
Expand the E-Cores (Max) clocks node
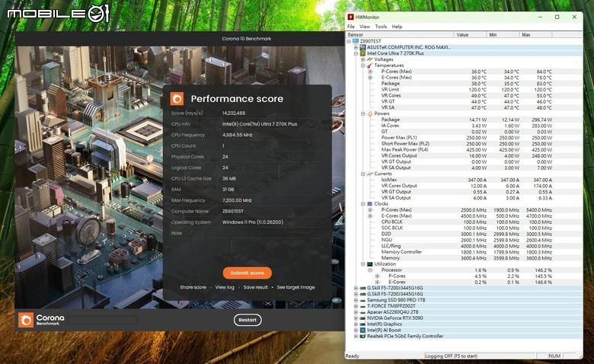[x=370, y=216]
